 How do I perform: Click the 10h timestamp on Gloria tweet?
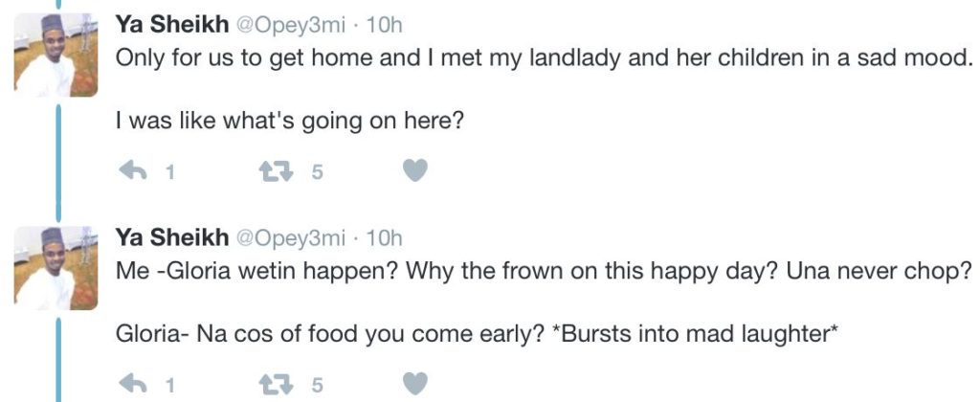tap(385, 237)
